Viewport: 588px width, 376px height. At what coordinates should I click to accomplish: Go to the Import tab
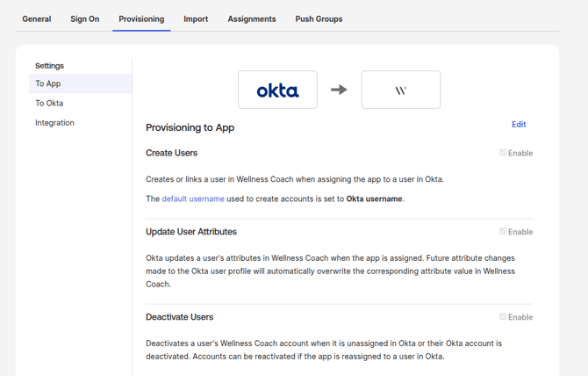(x=196, y=18)
